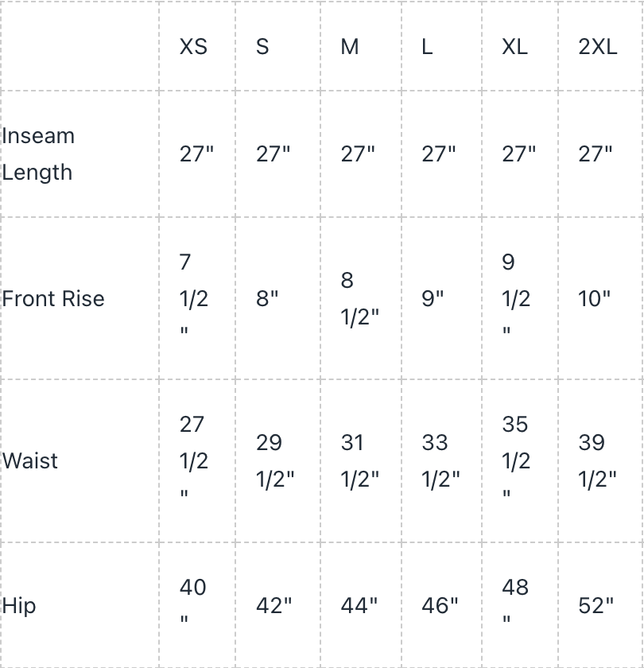Viewport: 644px width, 668px height.
Task: Click the 10" front rise value
Action: pyautogui.click(x=595, y=298)
